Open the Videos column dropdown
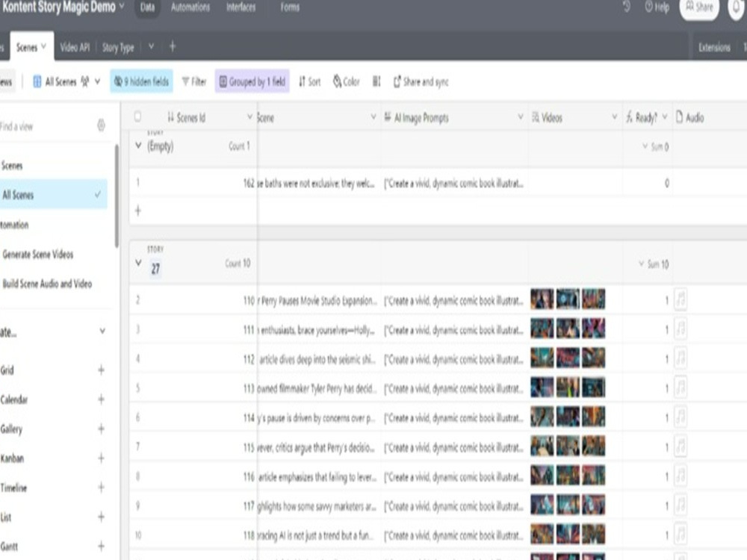The width and height of the screenshot is (747, 560). 614,117
